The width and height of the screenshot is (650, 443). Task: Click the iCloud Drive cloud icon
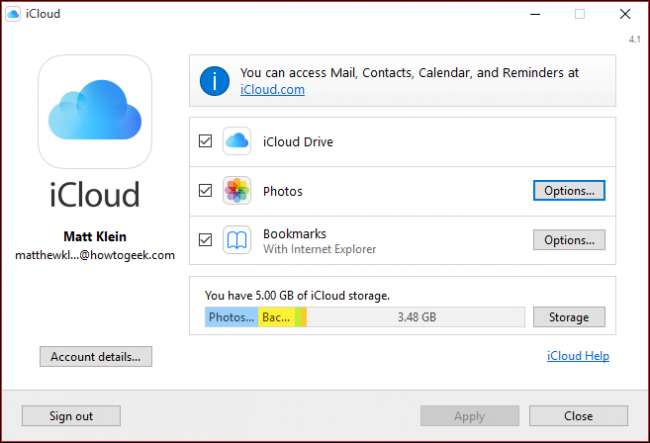[237, 141]
